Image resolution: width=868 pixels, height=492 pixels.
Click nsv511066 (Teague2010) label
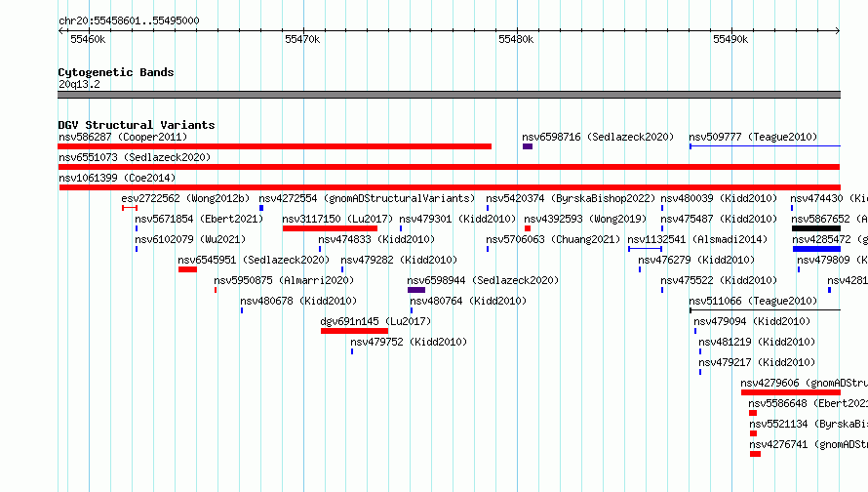coord(753,301)
